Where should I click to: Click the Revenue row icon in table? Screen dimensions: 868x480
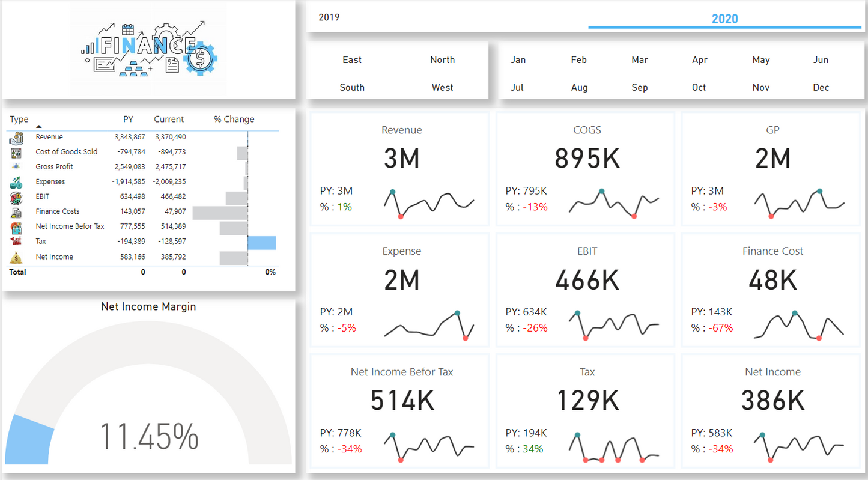coord(16,138)
